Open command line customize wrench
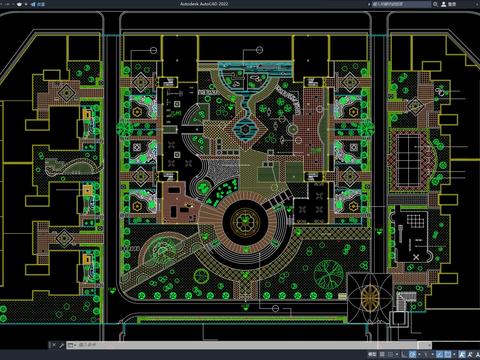This screenshot has height=360, width=480. pos(61,345)
